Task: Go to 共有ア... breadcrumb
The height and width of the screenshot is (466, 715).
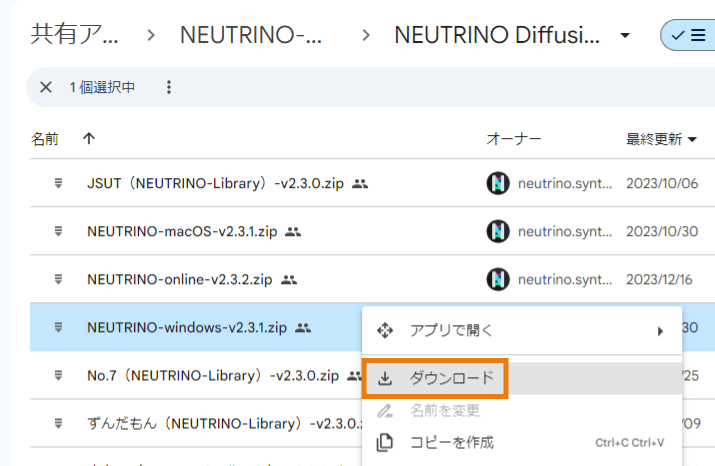Action: tap(74, 35)
